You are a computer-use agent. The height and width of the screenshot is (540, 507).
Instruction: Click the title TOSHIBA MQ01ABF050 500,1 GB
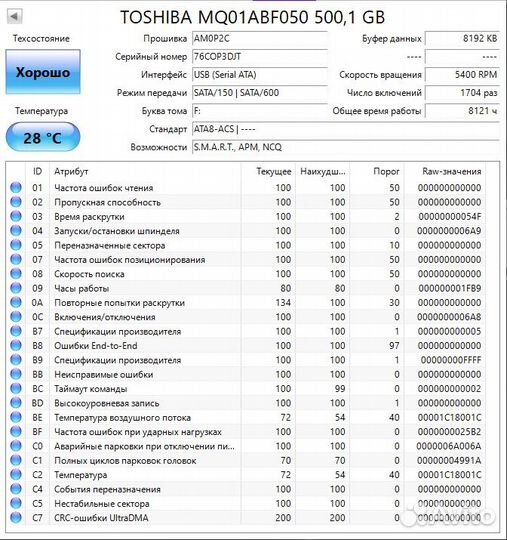tap(252, 17)
